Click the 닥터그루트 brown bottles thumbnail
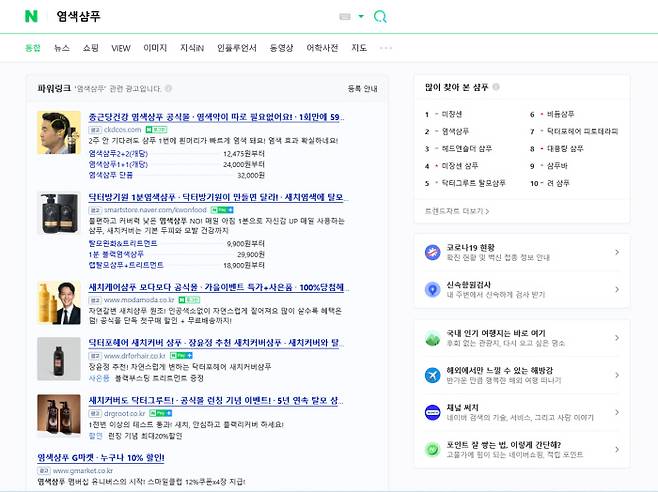 [59, 416]
